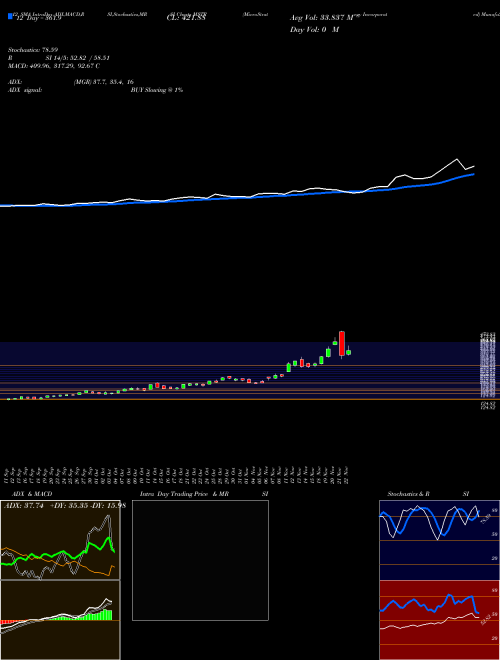This screenshot has width=500, height=660.
Task: Click the empty Intra Day Trading Price chart box
Action: 200,560
